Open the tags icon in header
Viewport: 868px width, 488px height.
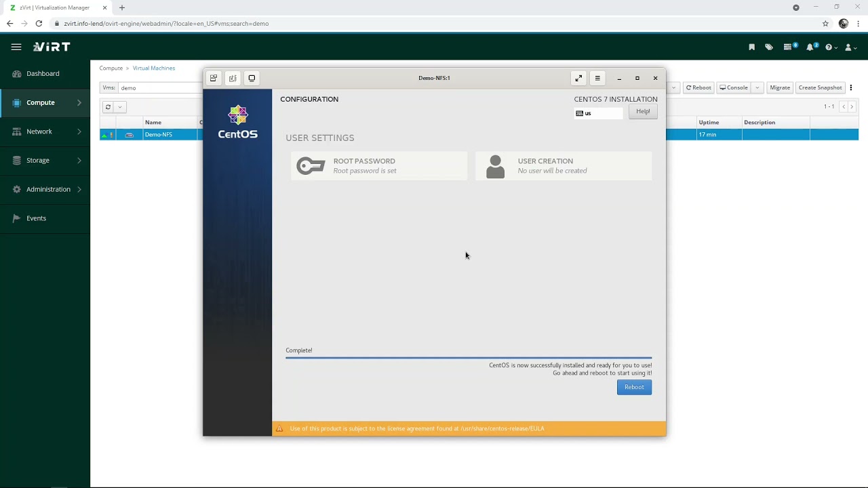click(769, 47)
